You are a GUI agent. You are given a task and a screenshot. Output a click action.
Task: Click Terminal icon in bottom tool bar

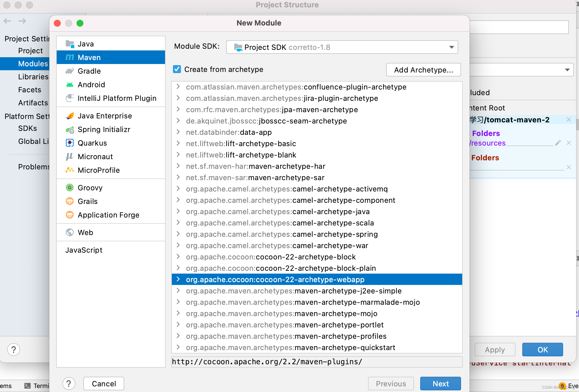(28, 386)
